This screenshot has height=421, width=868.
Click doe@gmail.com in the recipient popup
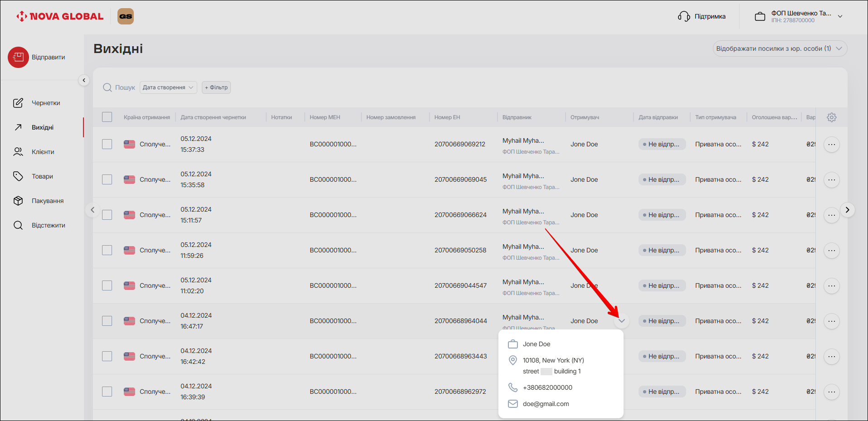coord(546,404)
